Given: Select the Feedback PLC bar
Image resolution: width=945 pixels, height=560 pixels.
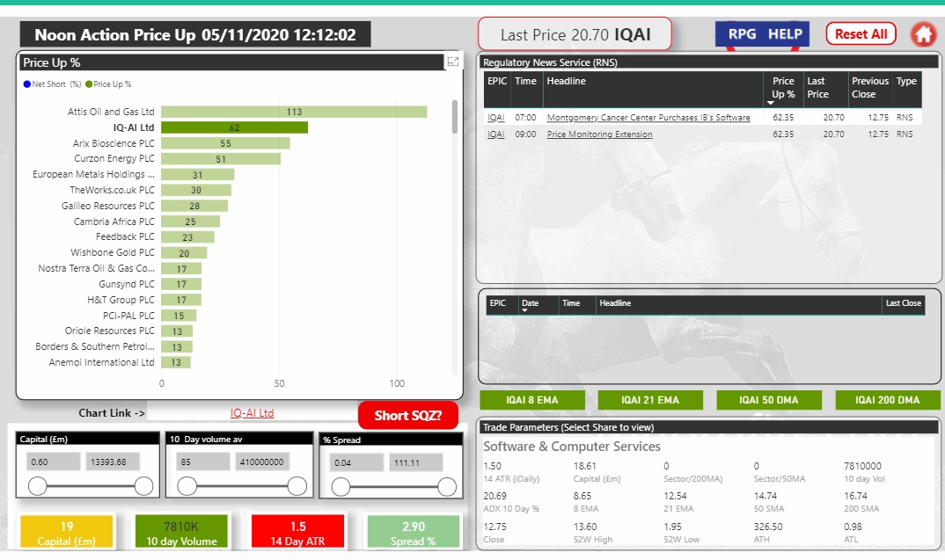Looking at the screenshot, I should click(x=187, y=237).
